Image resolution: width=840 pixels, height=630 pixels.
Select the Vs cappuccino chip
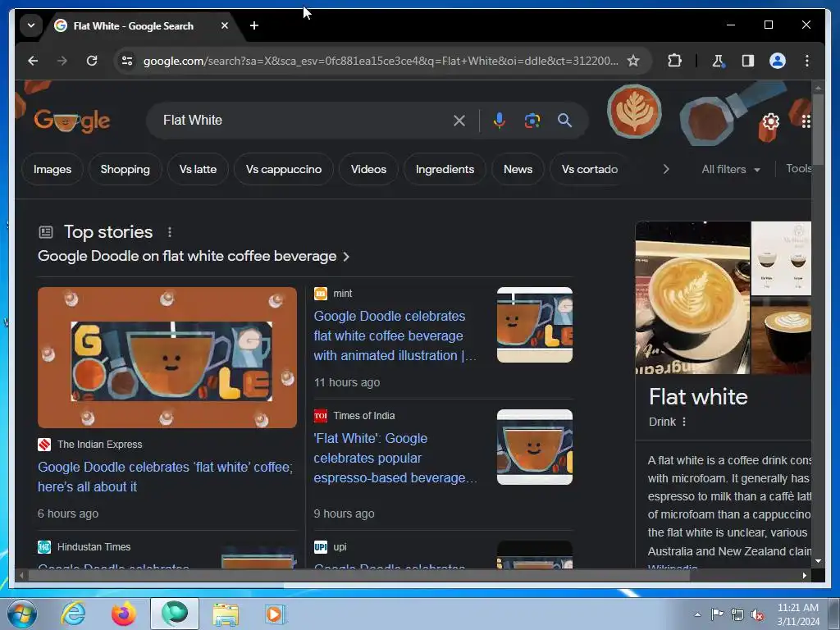(284, 169)
